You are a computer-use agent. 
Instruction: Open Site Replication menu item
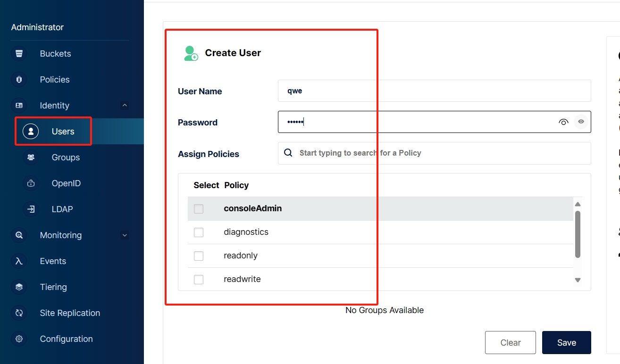(x=70, y=313)
